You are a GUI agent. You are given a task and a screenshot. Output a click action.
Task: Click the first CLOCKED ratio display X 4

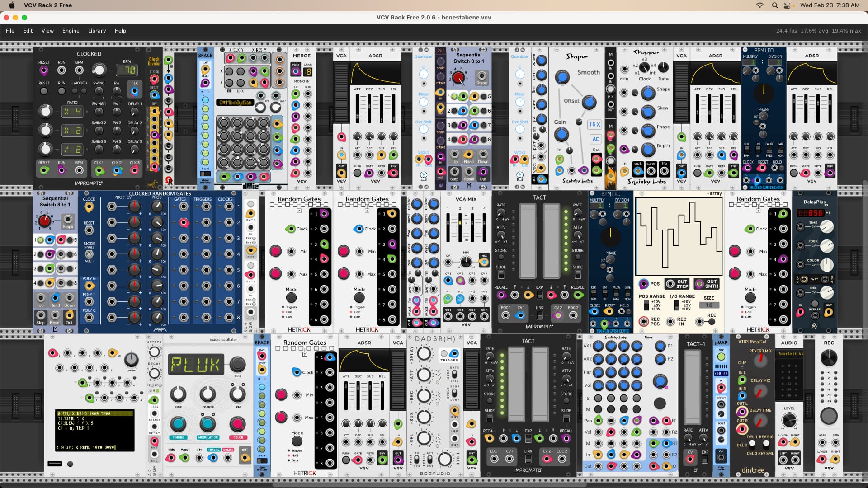pyautogui.click(x=72, y=111)
